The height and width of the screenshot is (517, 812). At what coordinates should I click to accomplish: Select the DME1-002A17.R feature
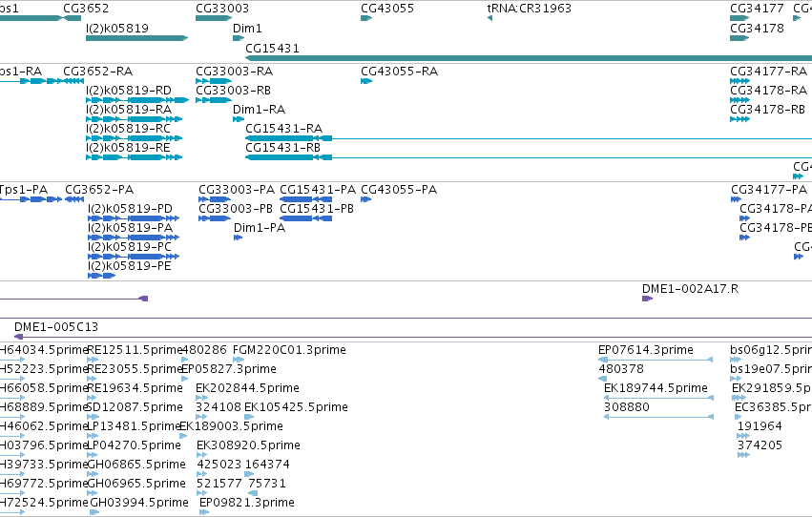coord(690,289)
